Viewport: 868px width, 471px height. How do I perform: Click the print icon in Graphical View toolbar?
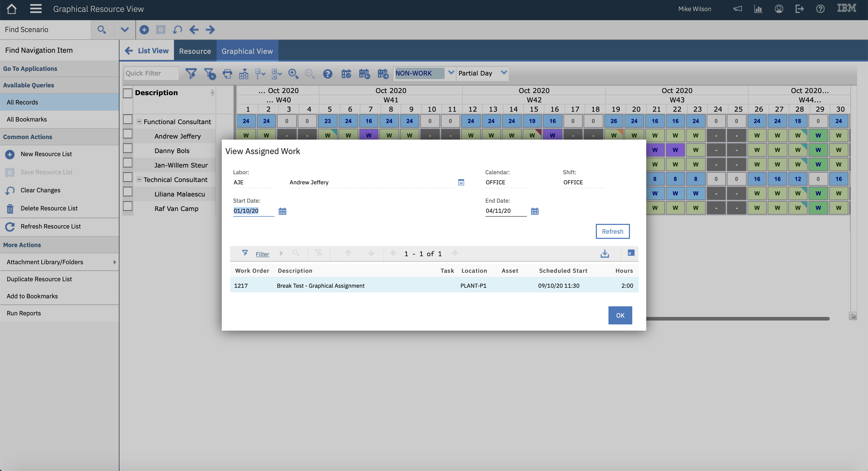227,73
